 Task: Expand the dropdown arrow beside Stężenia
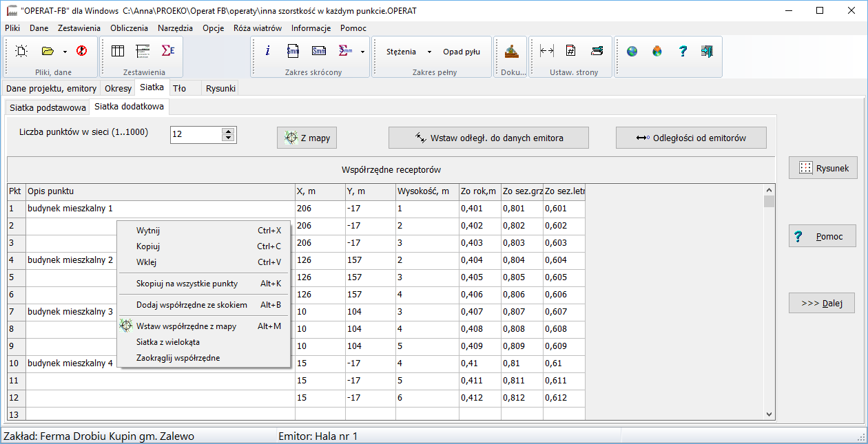click(x=428, y=52)
